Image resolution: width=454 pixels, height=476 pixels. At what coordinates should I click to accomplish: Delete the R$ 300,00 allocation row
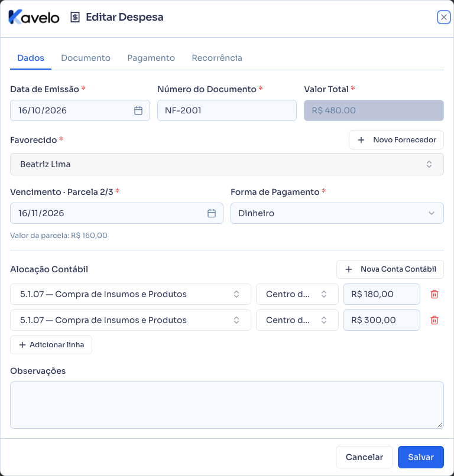(434, 320)
